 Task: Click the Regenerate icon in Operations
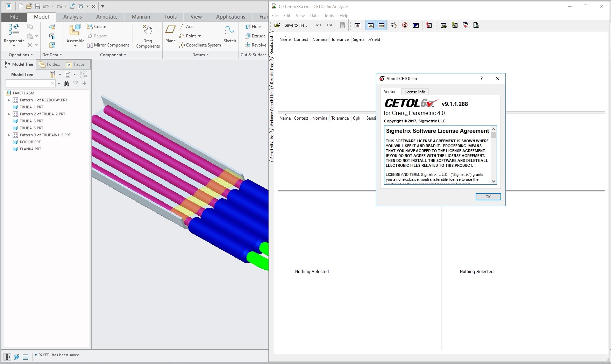point(14,30)
